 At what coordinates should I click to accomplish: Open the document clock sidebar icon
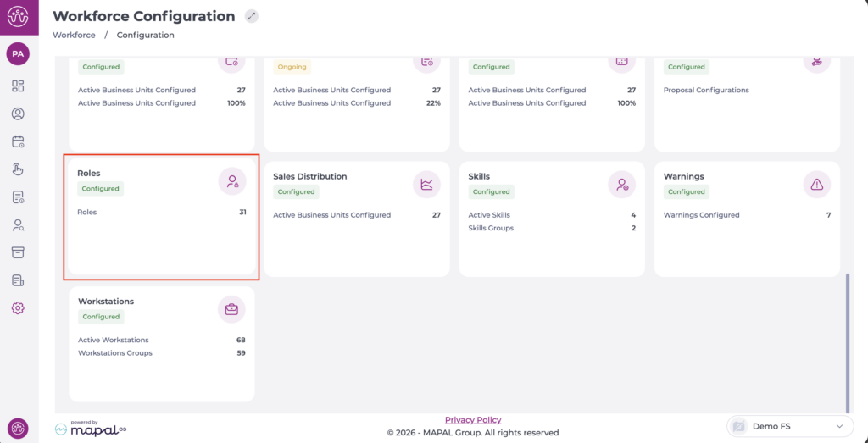tap(18, 197)
